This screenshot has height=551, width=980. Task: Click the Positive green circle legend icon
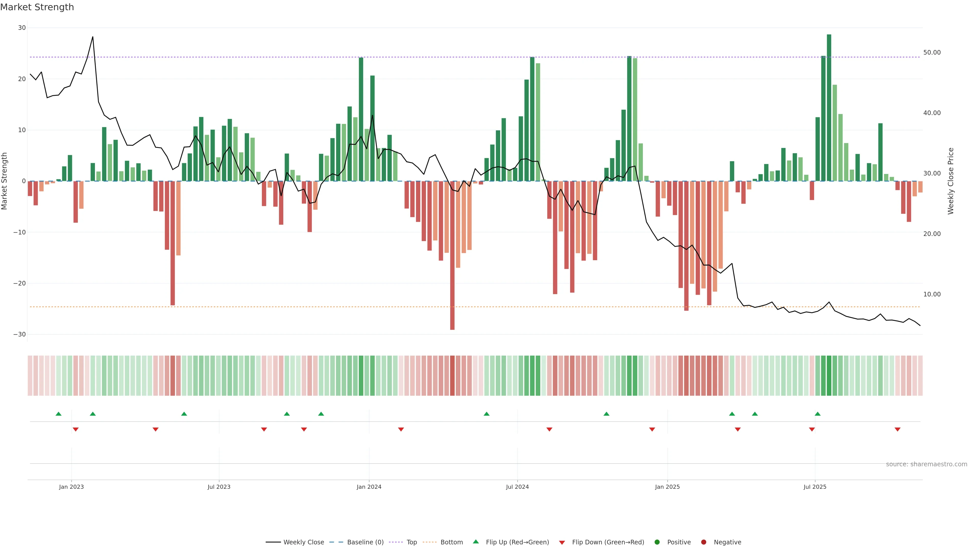coord(657,542)
